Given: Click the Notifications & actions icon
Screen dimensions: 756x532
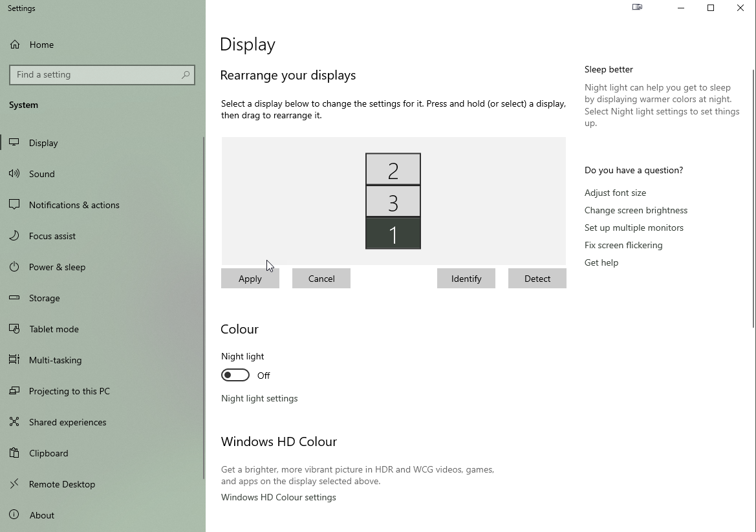Looking at the screenshot, I should click(x=14, y=205).
